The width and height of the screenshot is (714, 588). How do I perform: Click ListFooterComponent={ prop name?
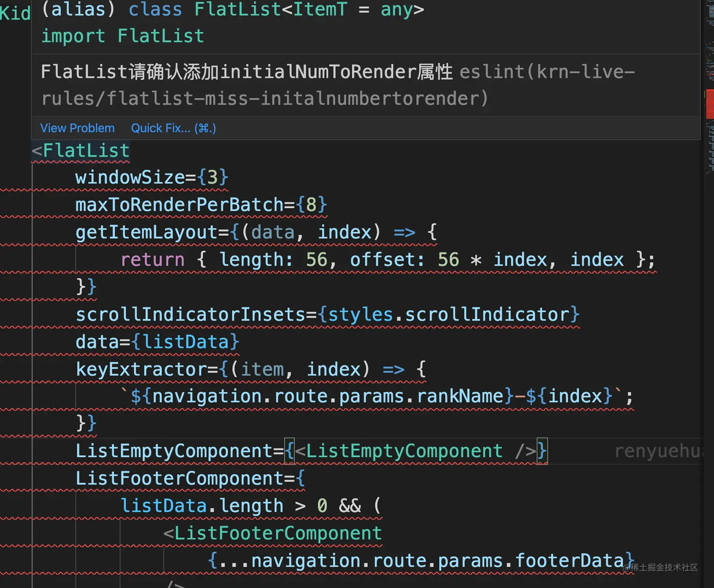click(190, 478)
